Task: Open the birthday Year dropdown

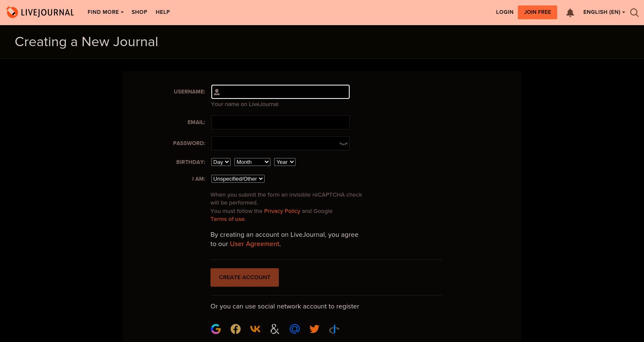Action: tap(285, 162)
